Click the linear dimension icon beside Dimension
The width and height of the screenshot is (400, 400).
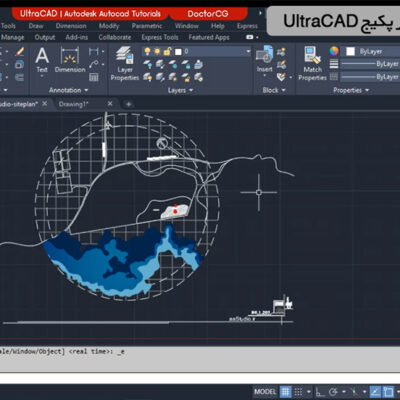click(94, 52)
